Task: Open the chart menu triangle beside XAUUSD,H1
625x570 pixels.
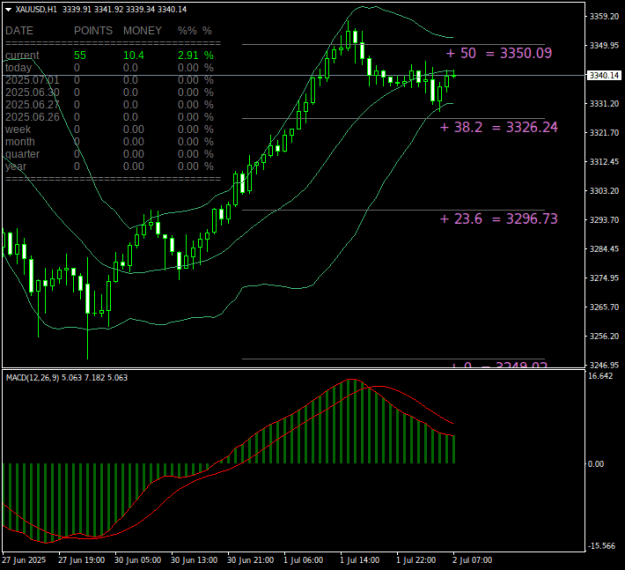Action: click(8, 10)
